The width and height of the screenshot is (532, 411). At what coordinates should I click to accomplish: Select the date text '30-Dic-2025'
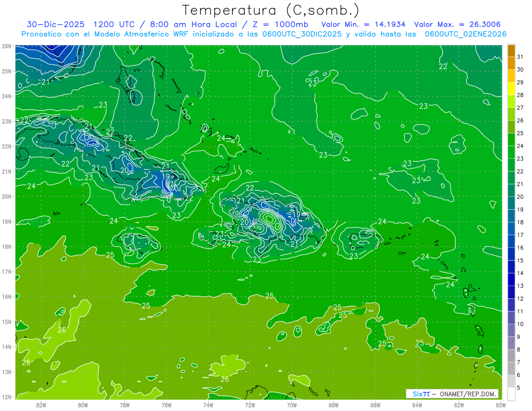pos(56,24)
